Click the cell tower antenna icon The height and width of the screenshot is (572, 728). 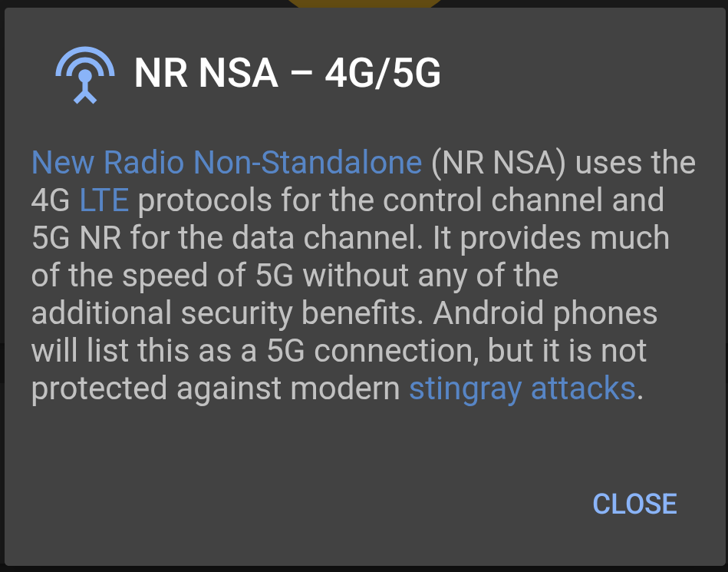coord(85,75)
